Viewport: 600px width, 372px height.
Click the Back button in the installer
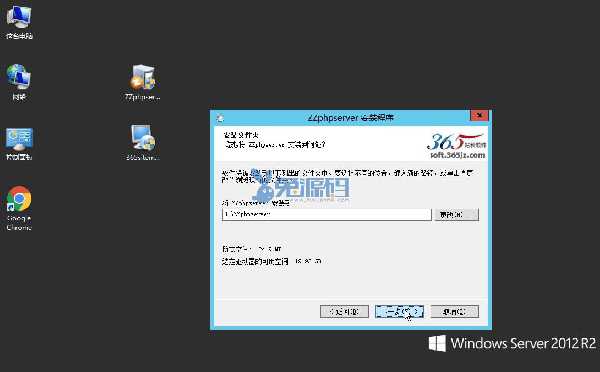coord(344,312)
